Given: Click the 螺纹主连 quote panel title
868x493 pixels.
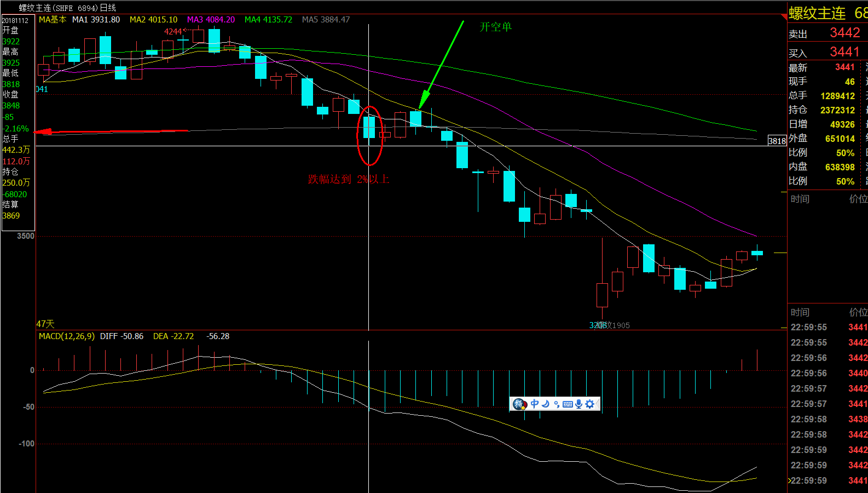Looking at the screenshot, I should pos(817,13).
